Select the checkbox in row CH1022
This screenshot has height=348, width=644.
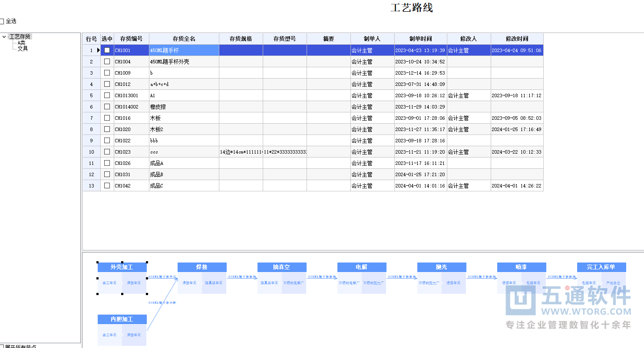[107, 141]
